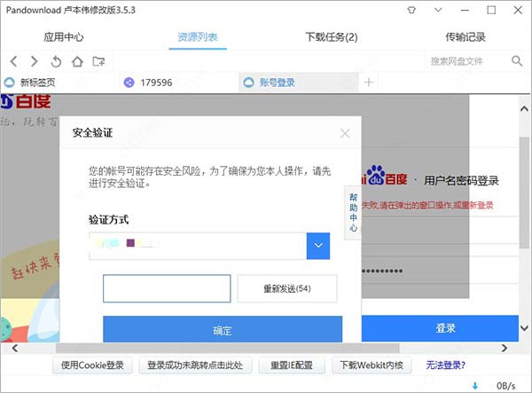Click 登录成功未跳转点击此处 button

[195, 365]
